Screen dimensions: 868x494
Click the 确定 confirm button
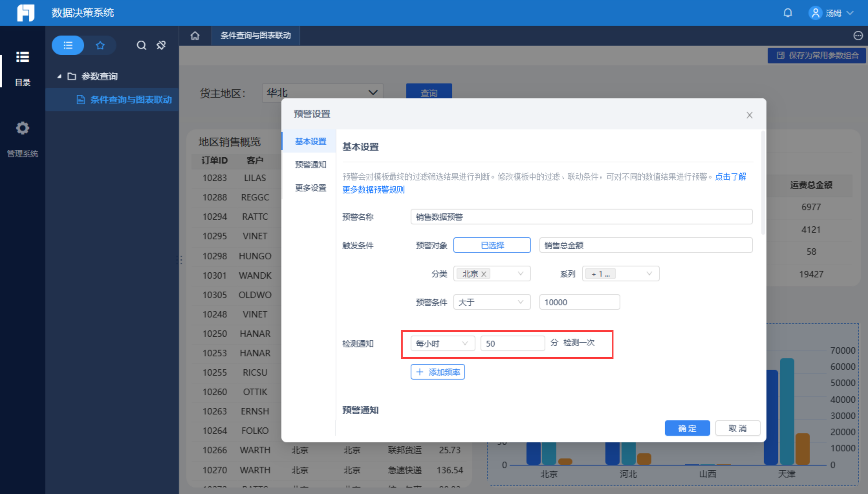tap(687, 428)
